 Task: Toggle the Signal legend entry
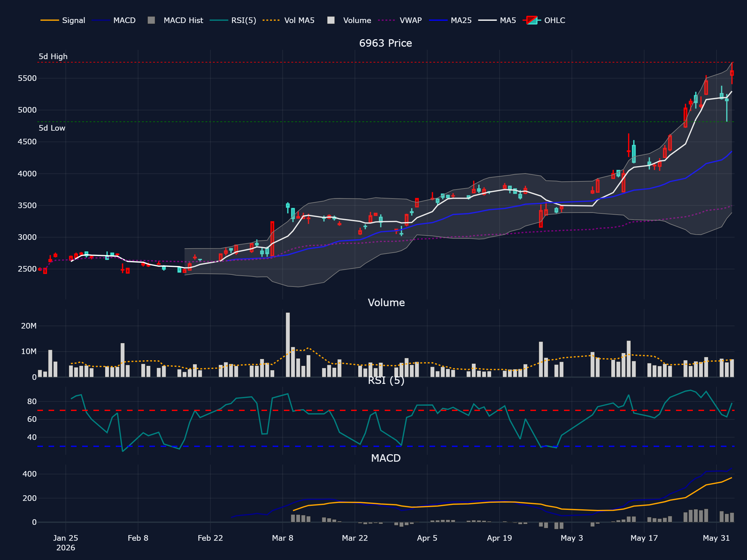[x=63, y=20]
